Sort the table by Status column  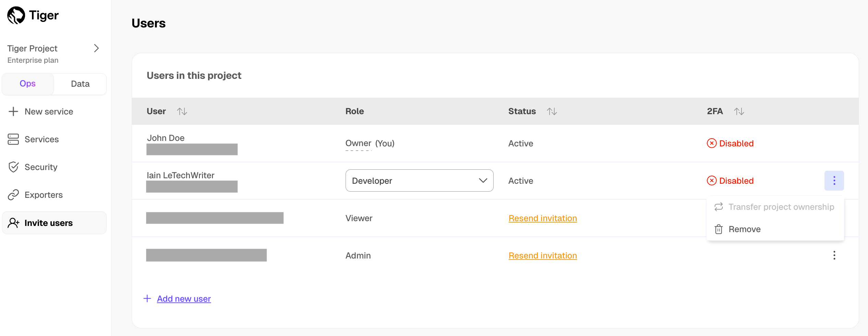(552, 111)
